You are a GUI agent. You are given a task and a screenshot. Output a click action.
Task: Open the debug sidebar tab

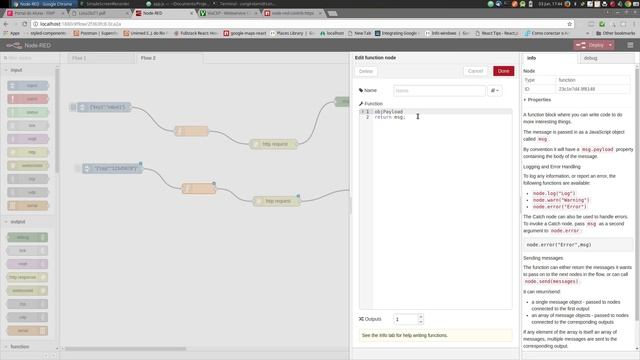[x=607, y=58]
